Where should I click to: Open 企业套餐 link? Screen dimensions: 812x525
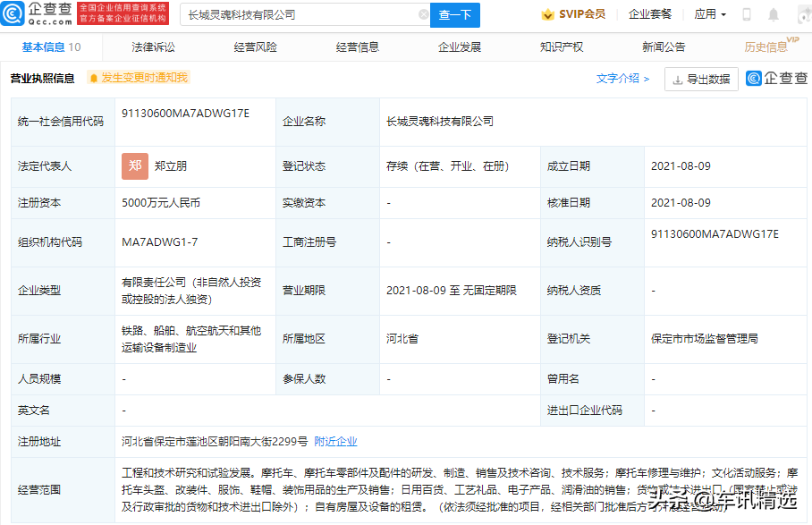pyautogui.click(x=650, y=14)
